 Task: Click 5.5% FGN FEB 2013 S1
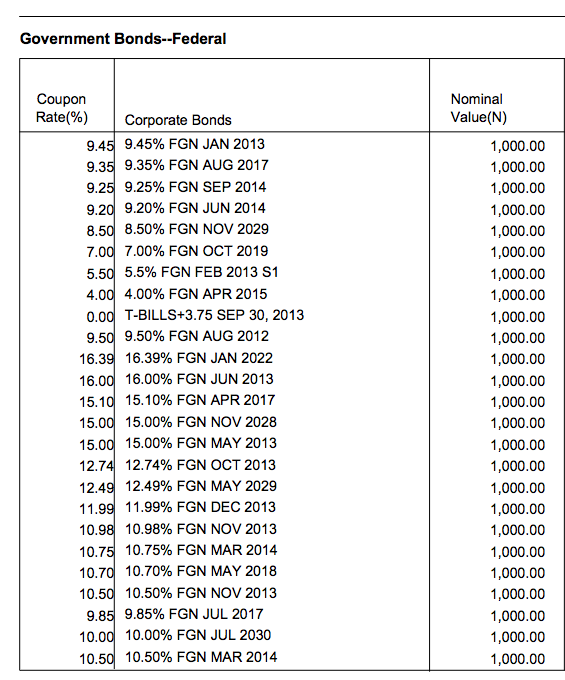pos(202,272)
